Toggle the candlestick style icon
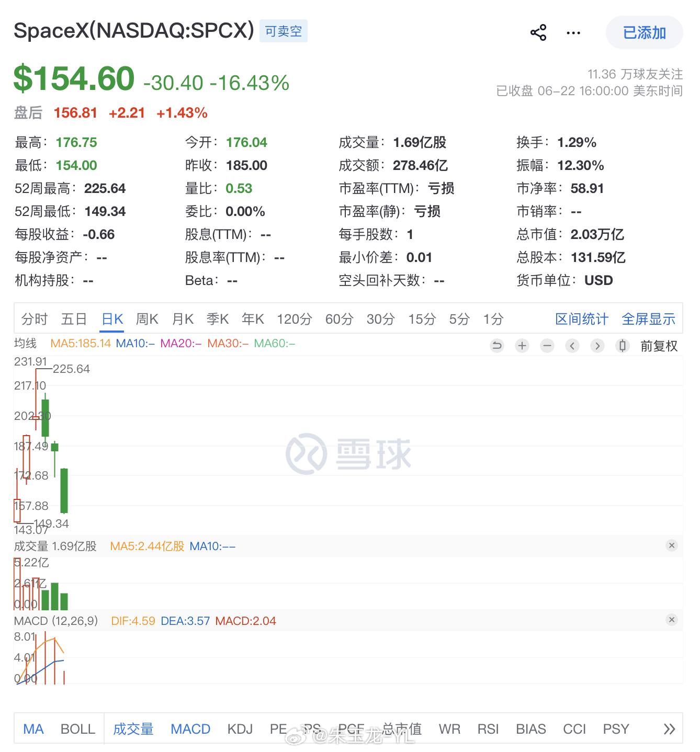Screen dimensions: 700x752 click(x=623, y=346)
